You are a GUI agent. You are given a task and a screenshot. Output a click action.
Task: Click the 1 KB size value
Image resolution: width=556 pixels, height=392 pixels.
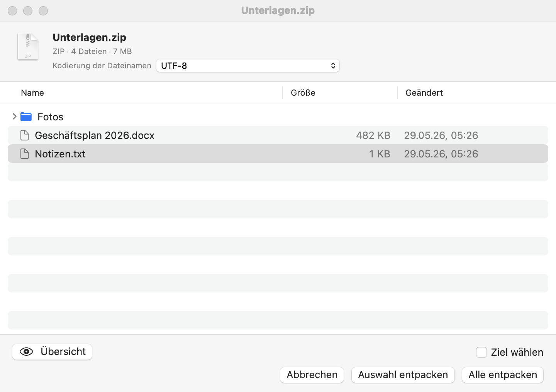(380, 154)
